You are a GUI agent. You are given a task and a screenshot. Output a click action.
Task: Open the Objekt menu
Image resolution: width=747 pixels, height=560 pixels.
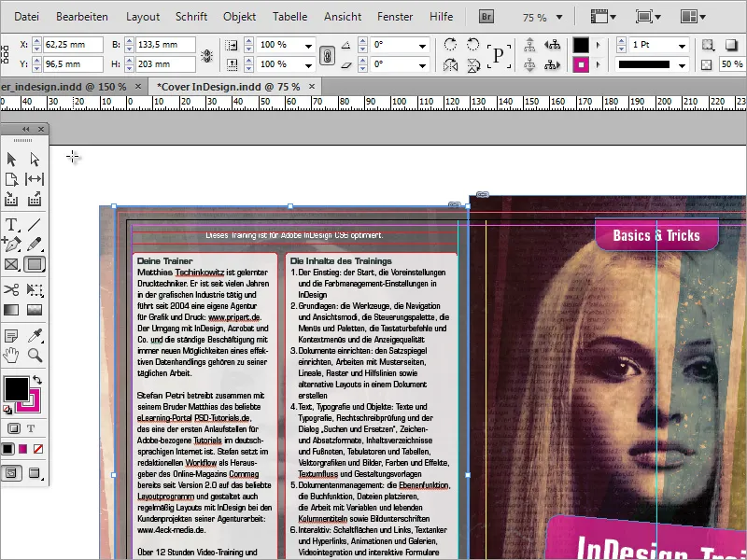240,17
